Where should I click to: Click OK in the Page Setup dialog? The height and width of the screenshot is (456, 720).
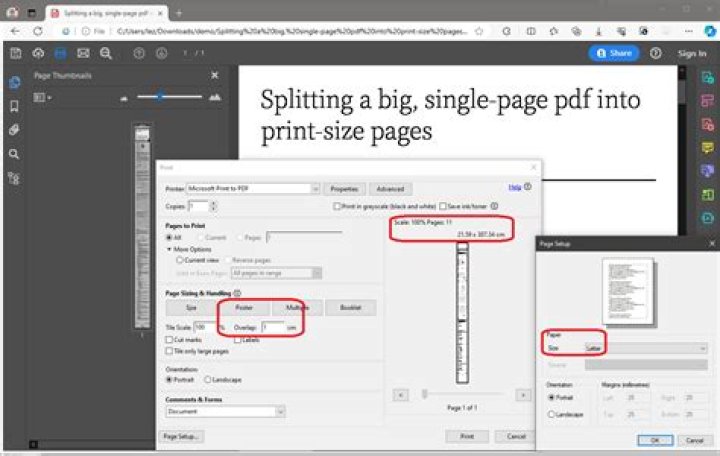[x=655, y=440]
